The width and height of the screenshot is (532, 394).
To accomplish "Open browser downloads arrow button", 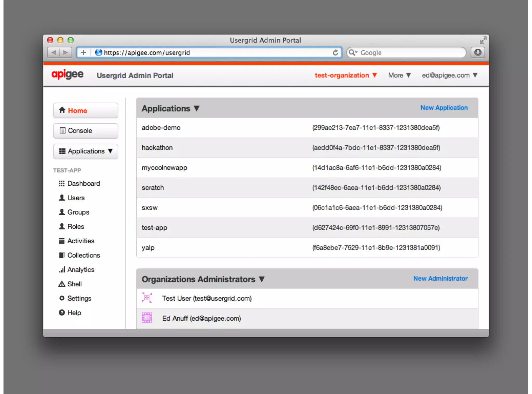I will [477, 53].
